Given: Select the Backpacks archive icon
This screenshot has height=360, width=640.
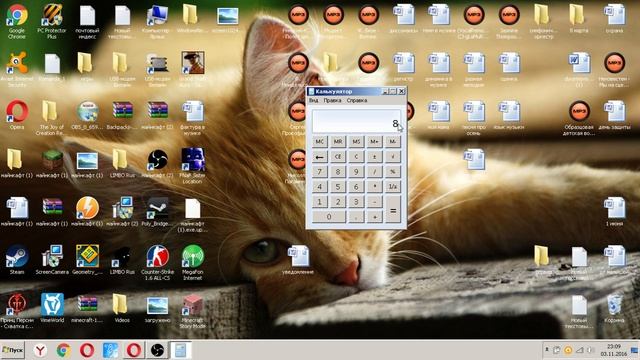Looking at the screenshot, I should tap(122, 115).
